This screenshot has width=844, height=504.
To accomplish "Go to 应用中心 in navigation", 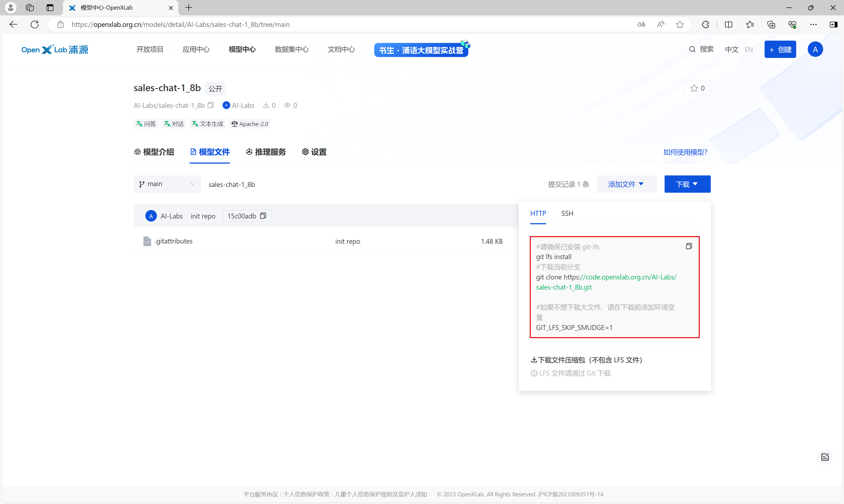I will pyautogui.click(x=196, y=50).
